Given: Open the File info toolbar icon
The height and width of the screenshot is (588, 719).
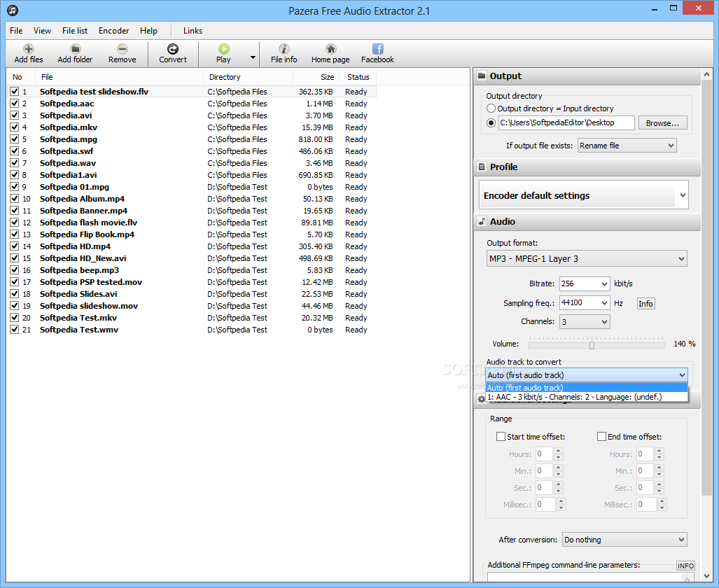Looking at the screenshot, I should click(x=284, y=48).
